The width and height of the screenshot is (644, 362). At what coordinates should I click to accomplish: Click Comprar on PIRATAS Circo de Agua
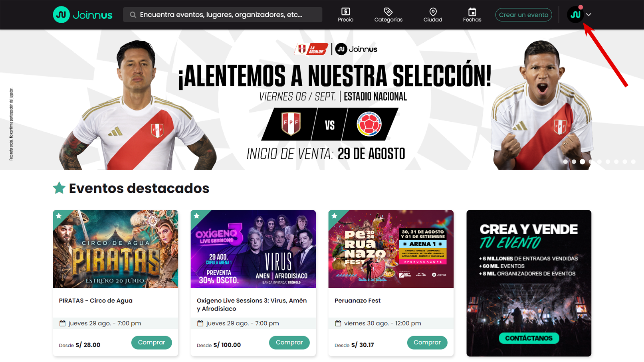(151, 342)
